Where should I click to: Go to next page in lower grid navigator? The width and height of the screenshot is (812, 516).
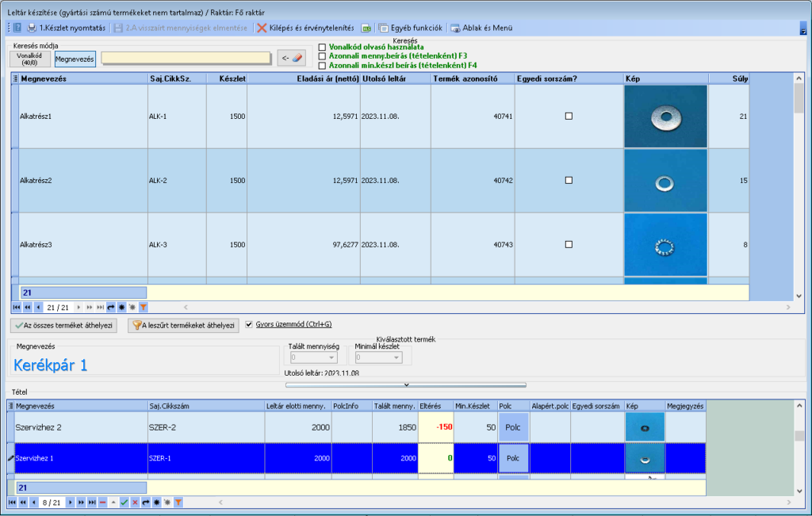(81, 502)
